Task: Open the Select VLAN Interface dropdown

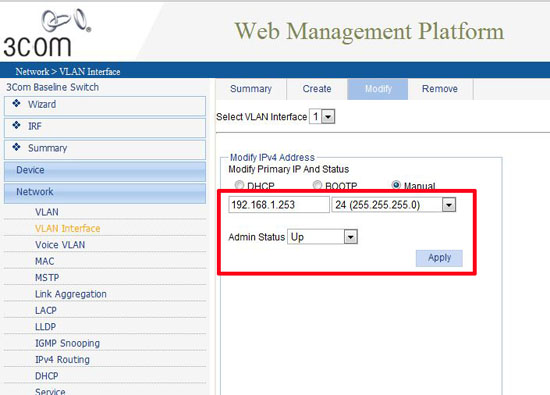Action: tap(322, 116)
